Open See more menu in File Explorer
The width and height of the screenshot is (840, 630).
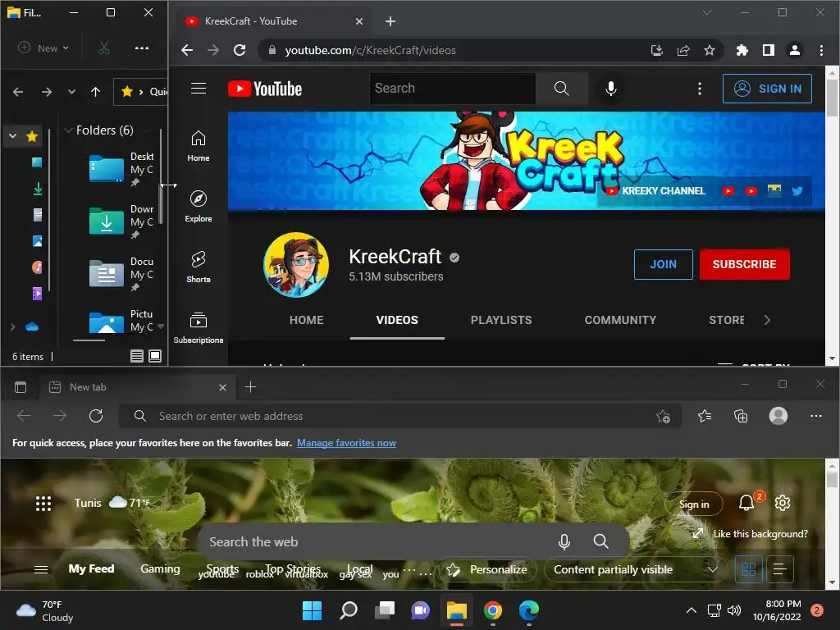141,48
